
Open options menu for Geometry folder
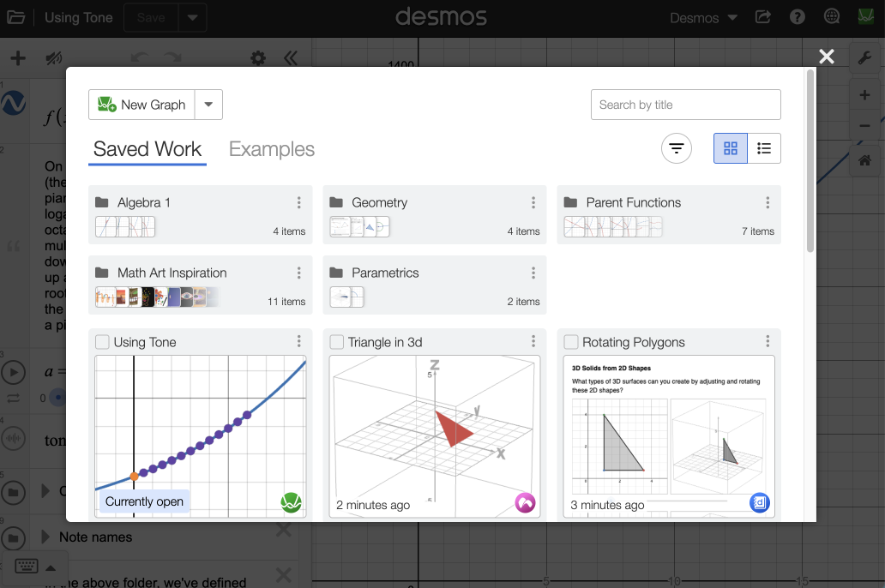click(x=533, y=202)
